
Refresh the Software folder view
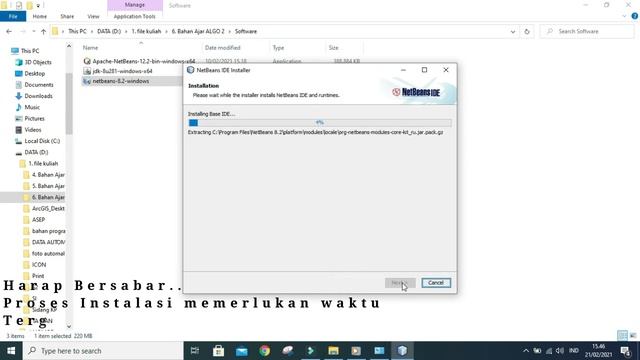pyautogui.click(x=527, y=31)
